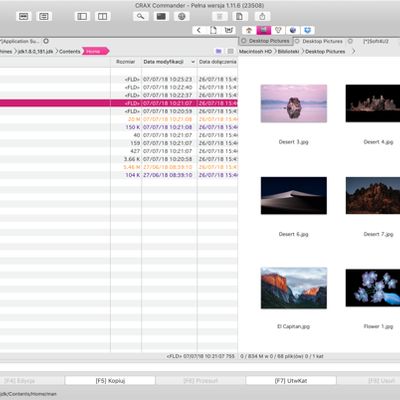Select the orange 5.46 M file row
400x400 pixels.
[x=119, y=167]
